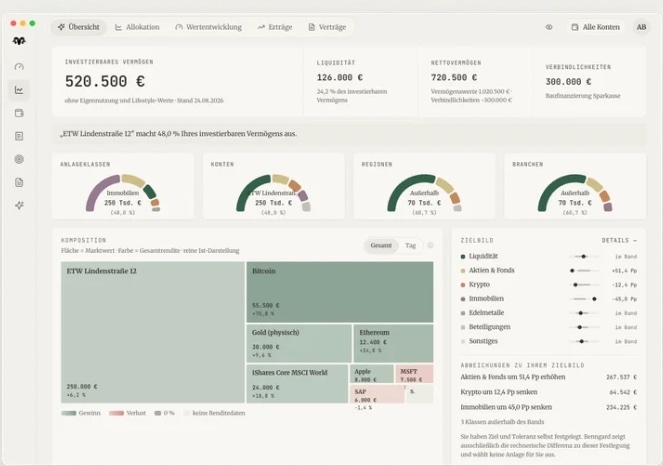Toggle the eye visibility icon in header
663x466 pixels.
(549, 27)
